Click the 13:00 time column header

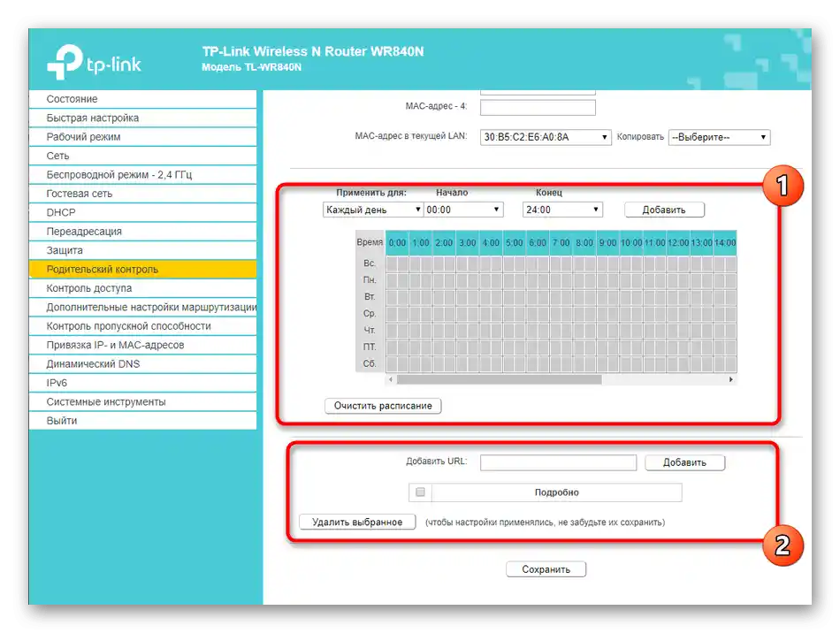point(701,242)
